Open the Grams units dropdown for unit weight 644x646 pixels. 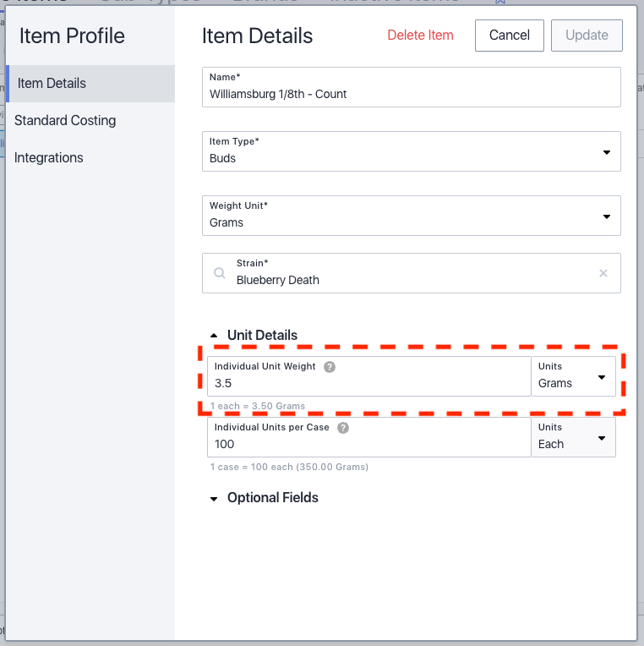tap(574, 376)
